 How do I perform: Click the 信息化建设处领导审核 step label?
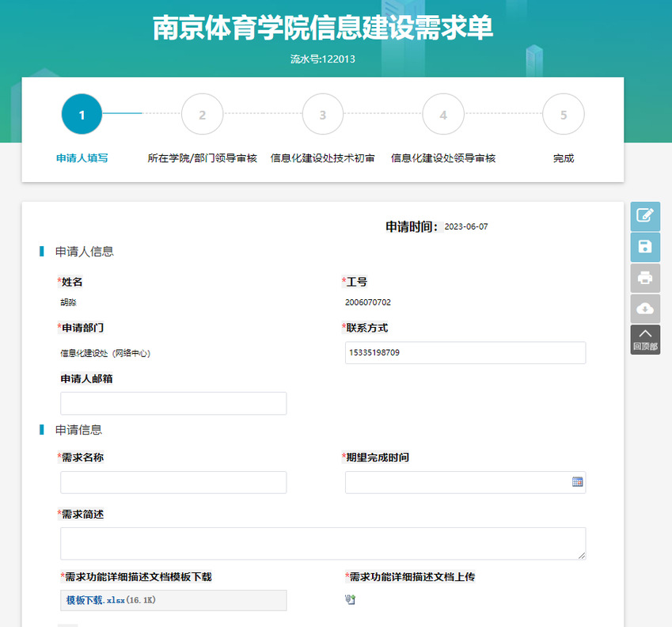pyautogui.click(x=443, y=158)
